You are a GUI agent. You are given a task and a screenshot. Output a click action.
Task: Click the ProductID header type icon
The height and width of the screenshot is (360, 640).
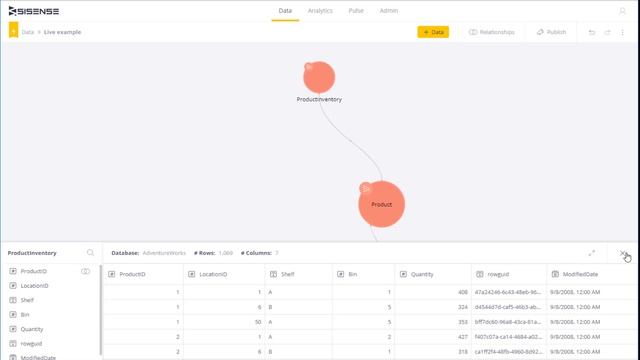(111, 274)
